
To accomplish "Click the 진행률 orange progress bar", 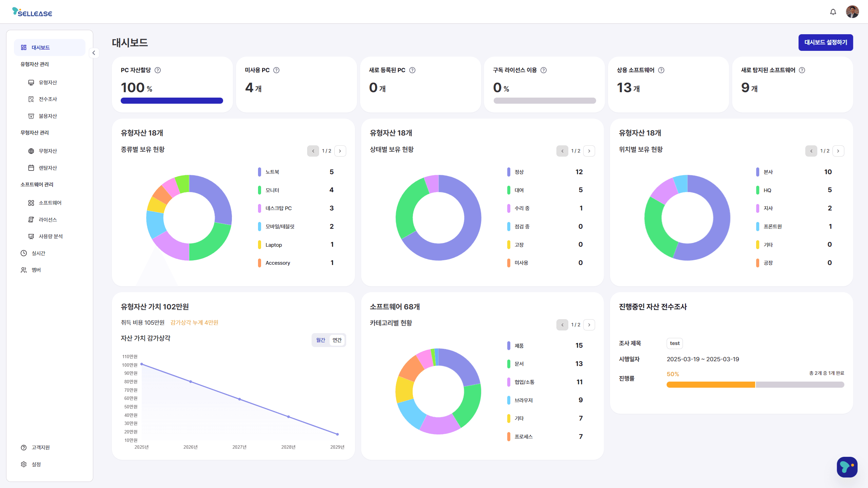I will (x=711, y=385).
